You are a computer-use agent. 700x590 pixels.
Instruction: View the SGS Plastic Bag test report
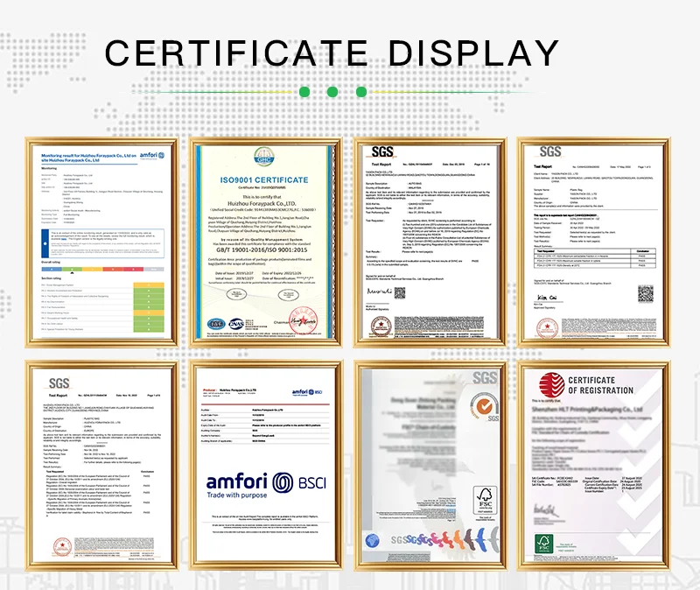pyautogui.click(x=594, y=242)
